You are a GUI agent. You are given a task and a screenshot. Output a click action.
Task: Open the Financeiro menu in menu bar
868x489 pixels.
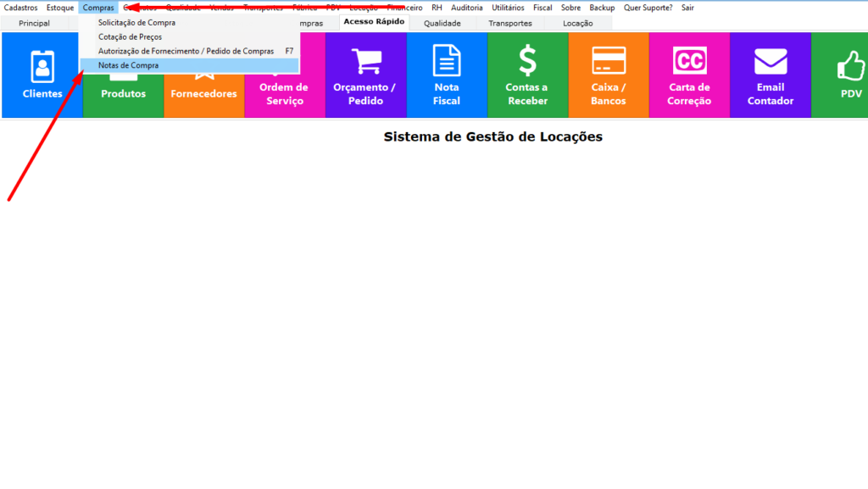pos(404,8)
